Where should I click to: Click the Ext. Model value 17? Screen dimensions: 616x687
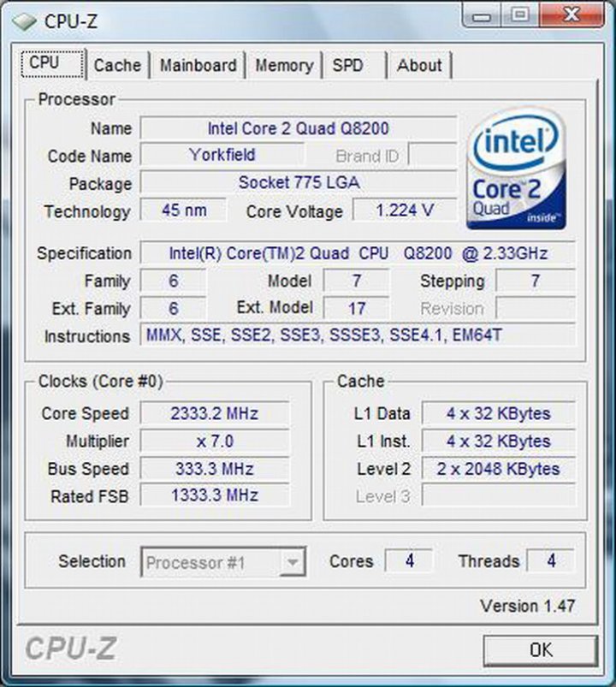(x=356, y=309)
